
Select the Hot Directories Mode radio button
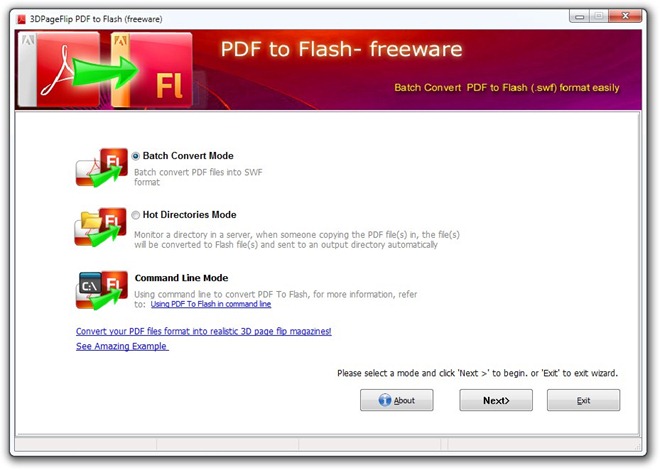click(x=136, y=215)
